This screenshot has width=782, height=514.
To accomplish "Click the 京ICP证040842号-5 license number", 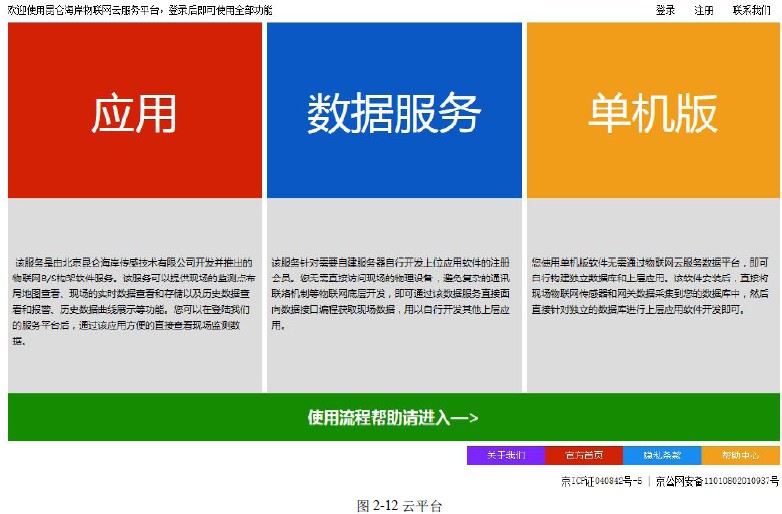I will [x=600, y=481].
